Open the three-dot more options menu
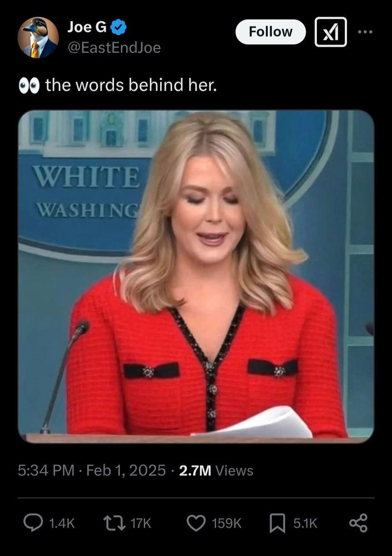This screenshot has height=556, width=392. [x=365, y=32]
